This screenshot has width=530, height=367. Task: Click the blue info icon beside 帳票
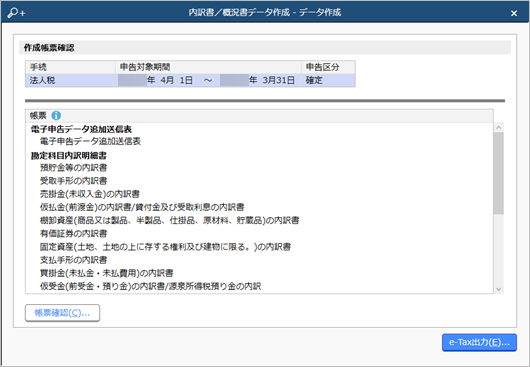point(56,116)
